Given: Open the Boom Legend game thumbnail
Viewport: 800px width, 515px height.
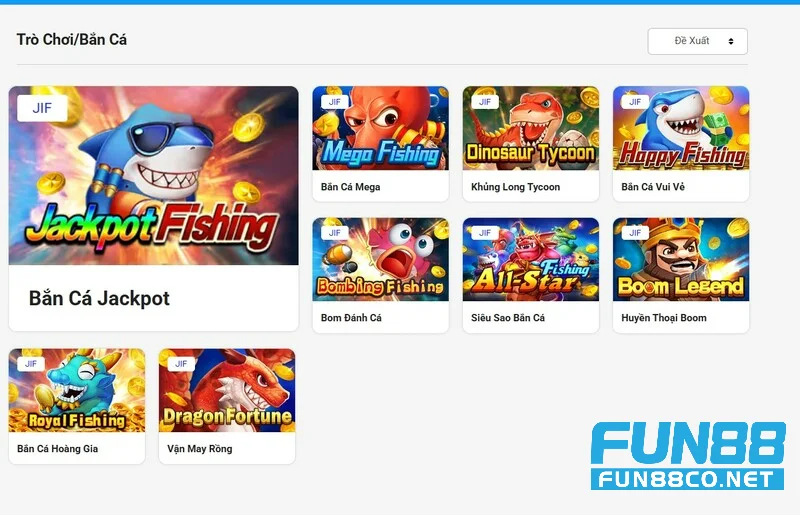Looking at the screenshot, I should [x=681, y=259].
